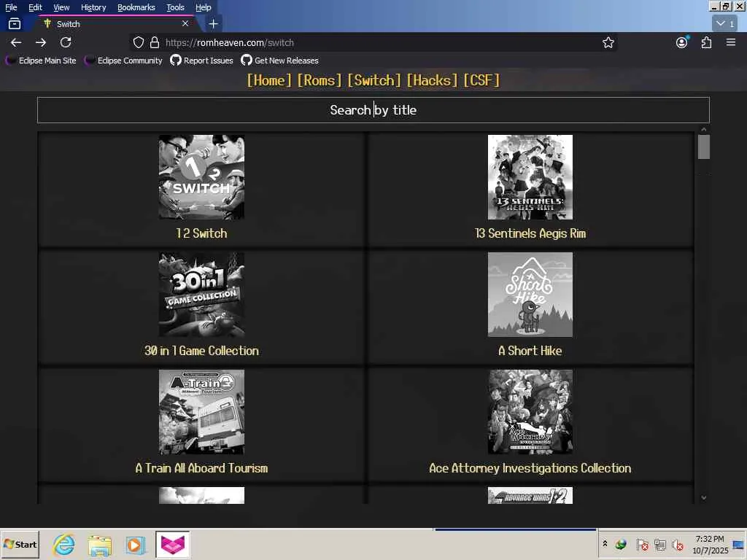
Task: Focus the Search by title field
Action: (x=373, y=110)
